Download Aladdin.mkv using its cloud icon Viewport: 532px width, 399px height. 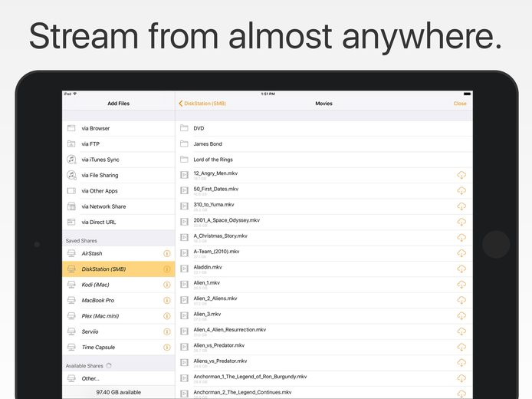point(461,269)
